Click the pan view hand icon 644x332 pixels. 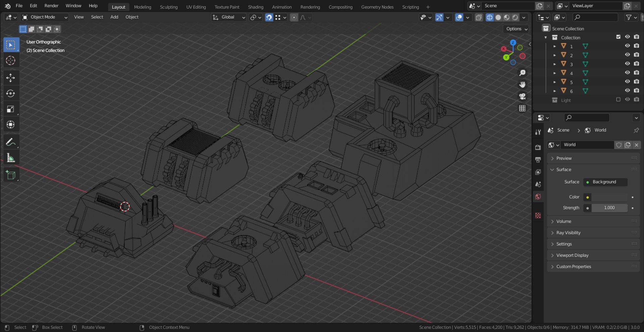coord(522,84)
